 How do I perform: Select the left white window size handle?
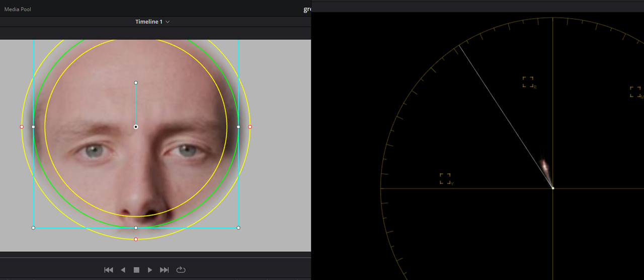click(x=33, y=127)
